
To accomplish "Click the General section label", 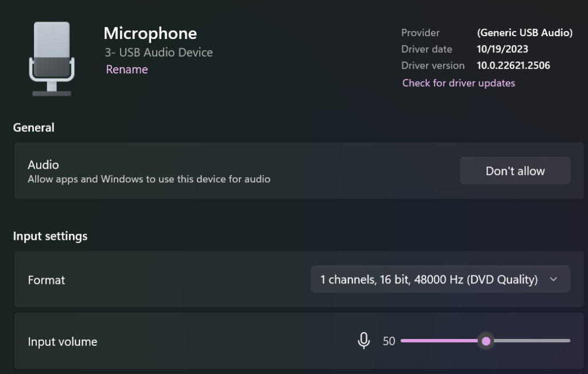I will 33,127.
